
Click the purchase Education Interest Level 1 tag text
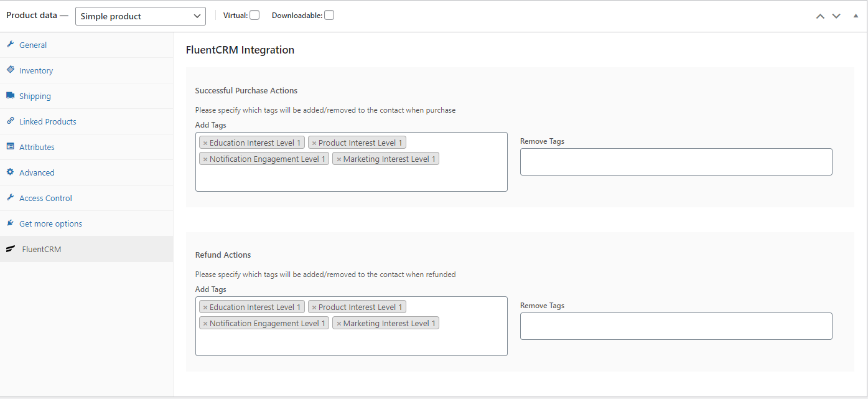click(x=255, y=143)
